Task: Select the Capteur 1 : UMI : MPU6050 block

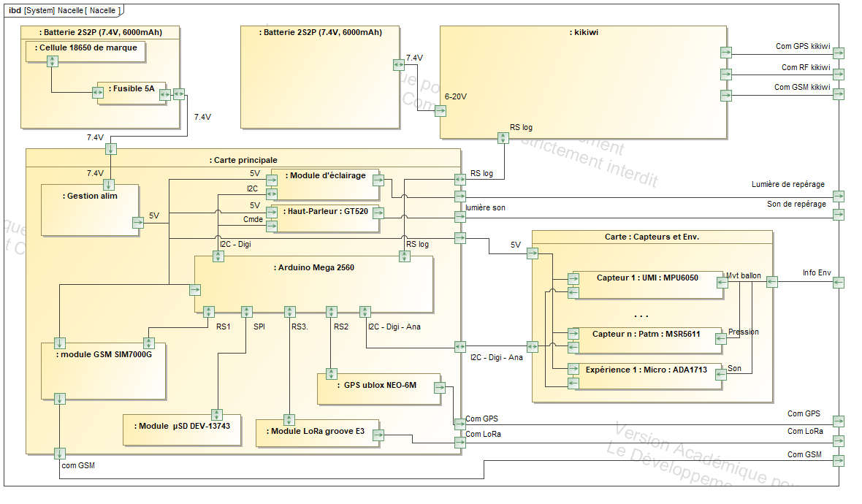Action: pos(648,285)
